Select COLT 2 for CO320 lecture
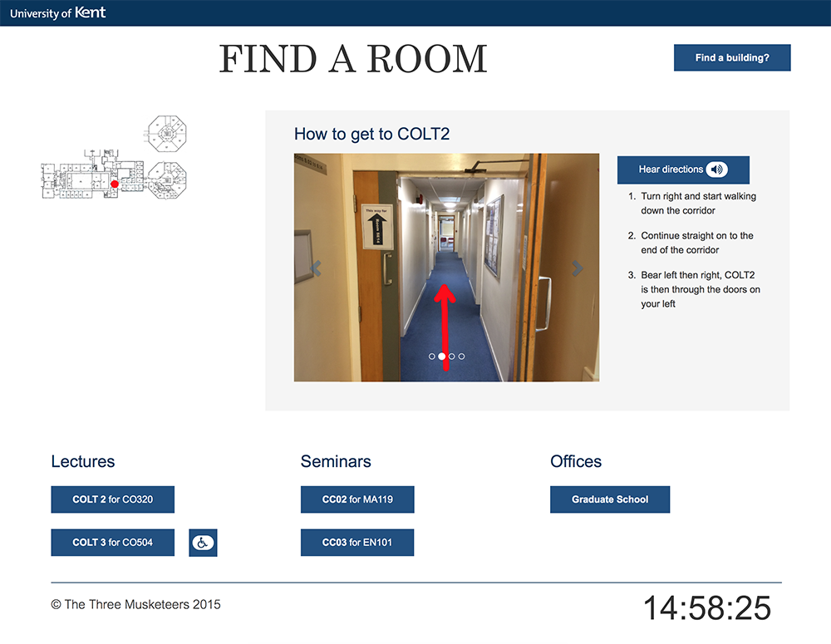 (112, 499)
